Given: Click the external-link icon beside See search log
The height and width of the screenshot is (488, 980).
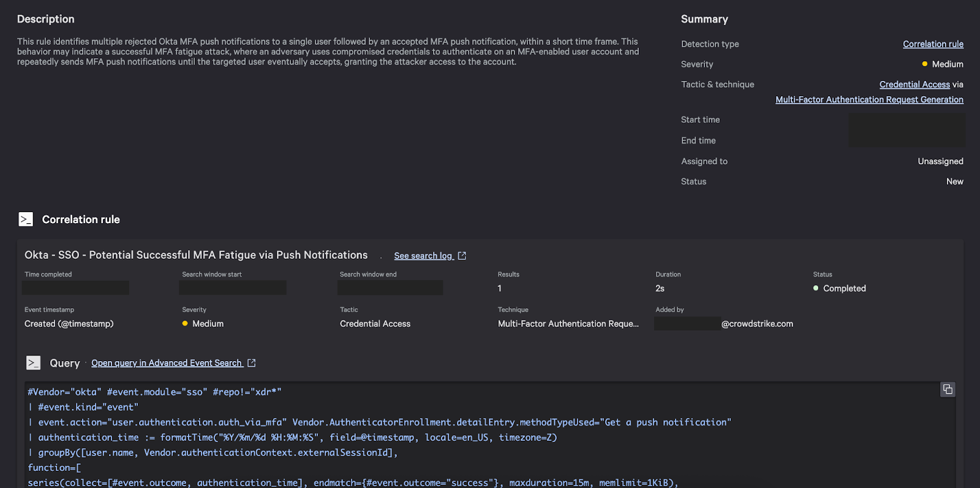Looking at the screenshot, I should (462, 256).
